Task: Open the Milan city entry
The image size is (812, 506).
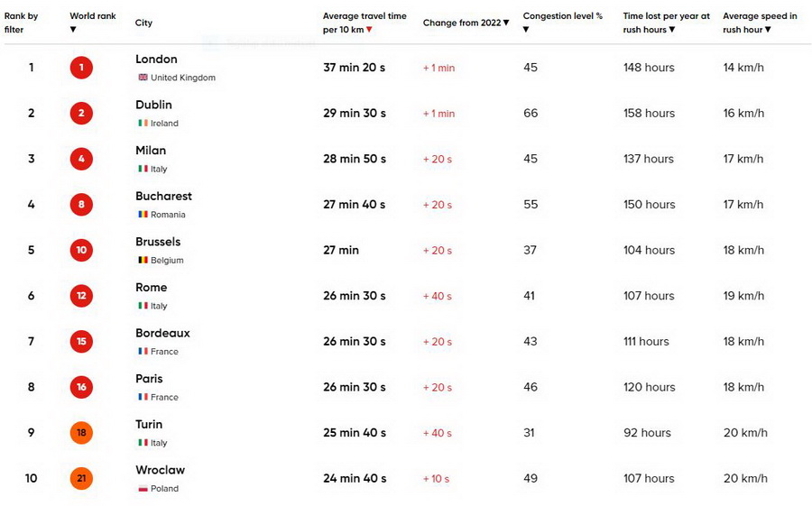Action: coord(151,151)
